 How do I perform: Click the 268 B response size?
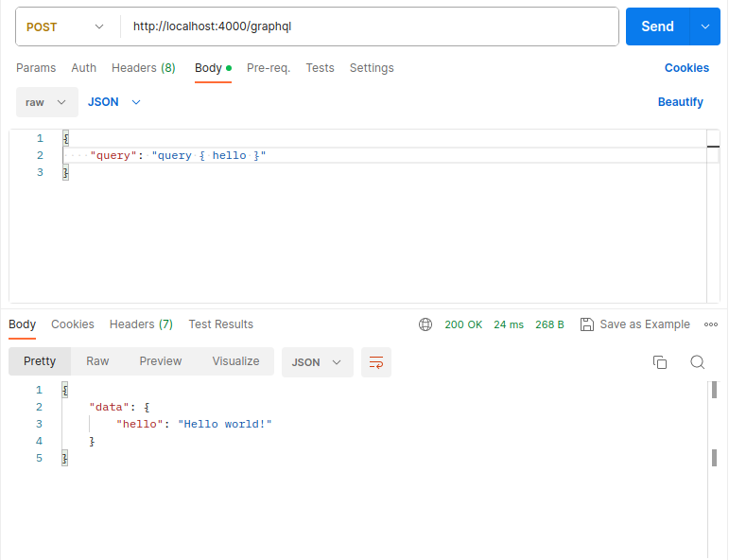pyautogui.click(x=549, y=324)
